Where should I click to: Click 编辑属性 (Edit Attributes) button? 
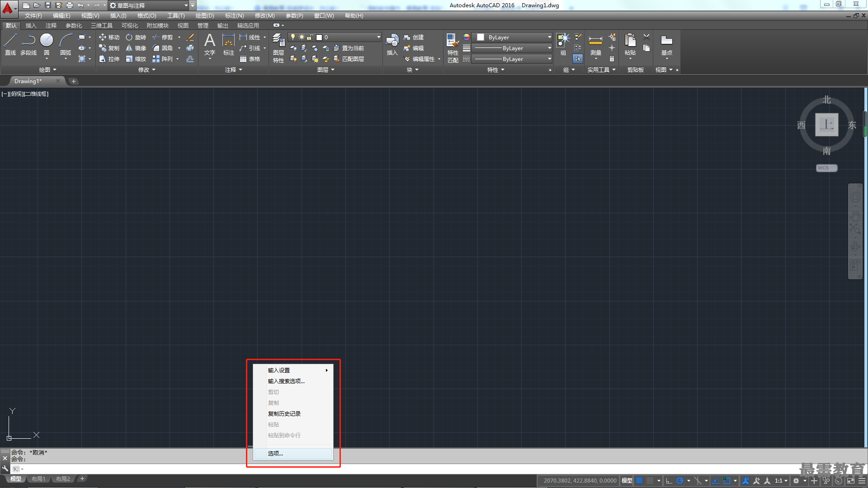(419, 59)
